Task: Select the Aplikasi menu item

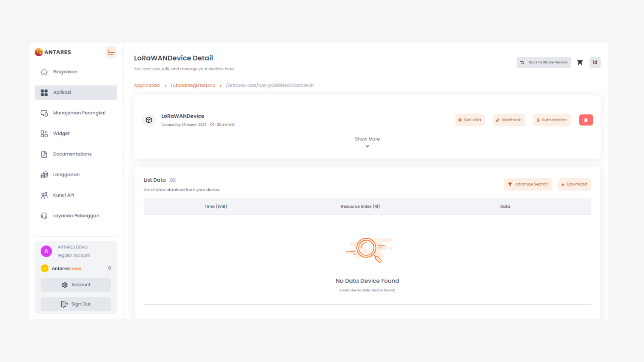Action: [x=76, y=93]
